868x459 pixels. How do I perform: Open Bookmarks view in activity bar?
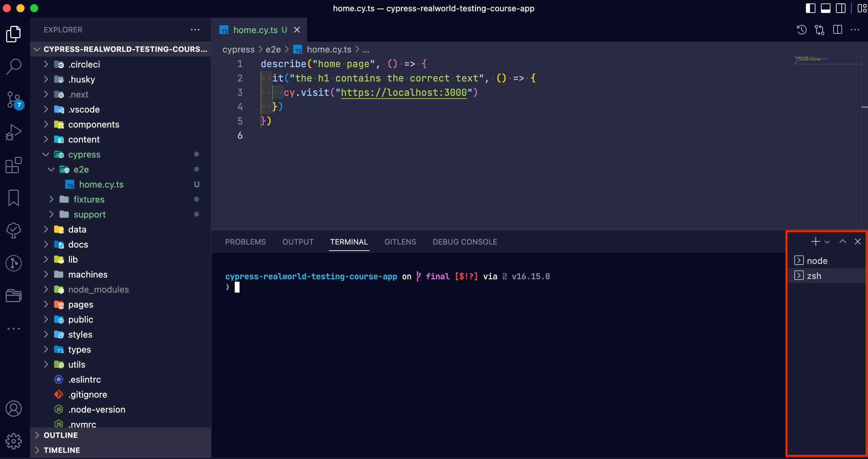[x=14, y=198]
